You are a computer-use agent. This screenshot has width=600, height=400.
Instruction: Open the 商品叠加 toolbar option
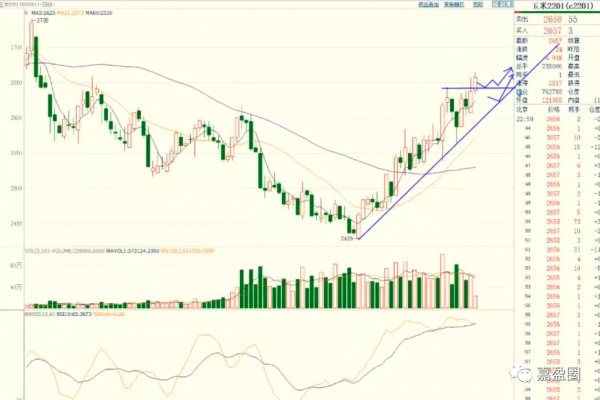pos(427,5)
